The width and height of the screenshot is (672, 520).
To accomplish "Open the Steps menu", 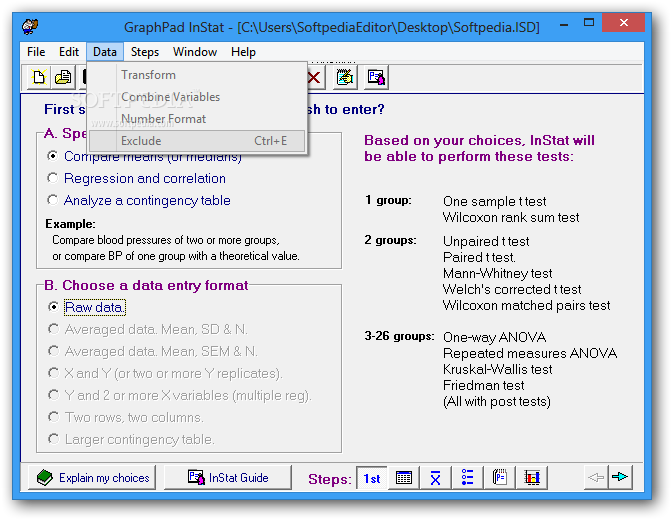I will (144, 52).
